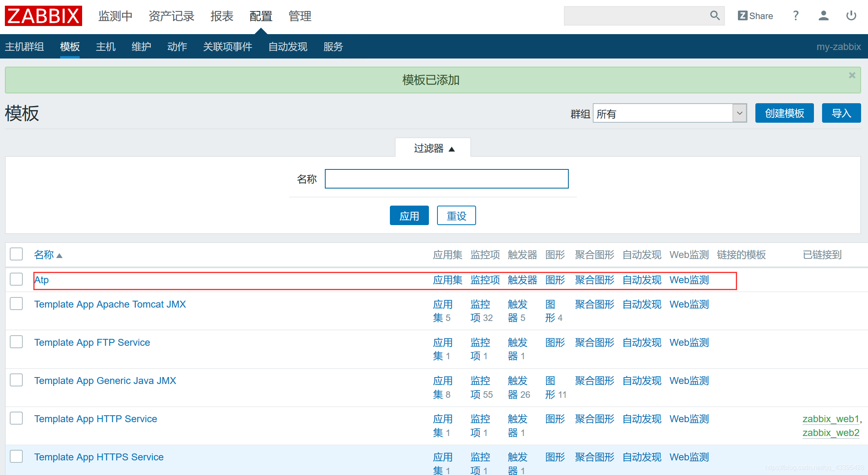Open the help question mark icon

pos(796,16)
